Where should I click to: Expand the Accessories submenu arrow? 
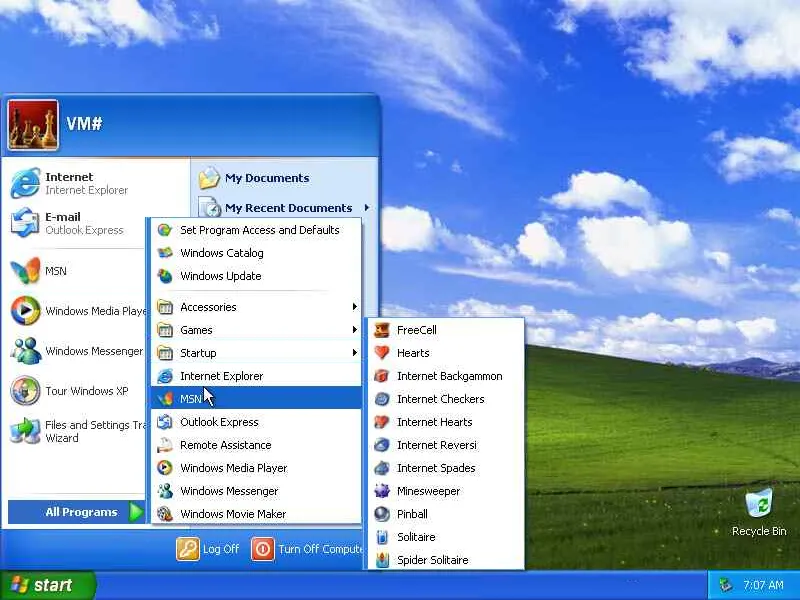tap(355, 307)
